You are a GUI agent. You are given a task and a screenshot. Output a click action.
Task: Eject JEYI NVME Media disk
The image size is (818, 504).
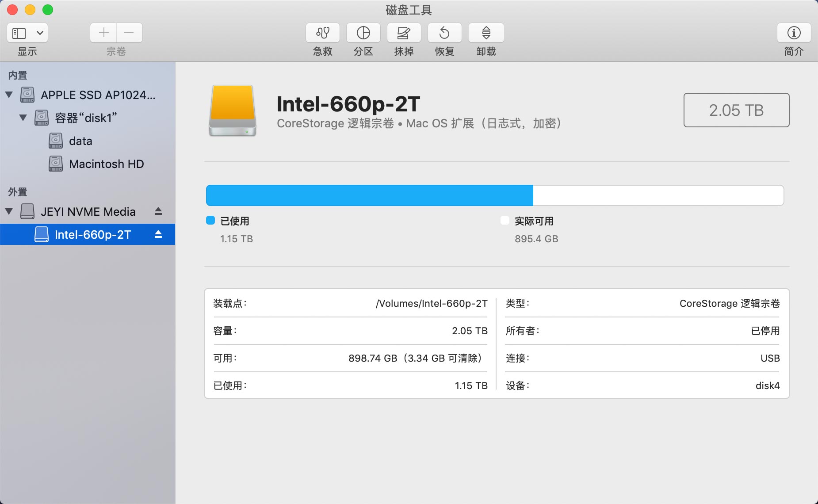coord(158,211)
